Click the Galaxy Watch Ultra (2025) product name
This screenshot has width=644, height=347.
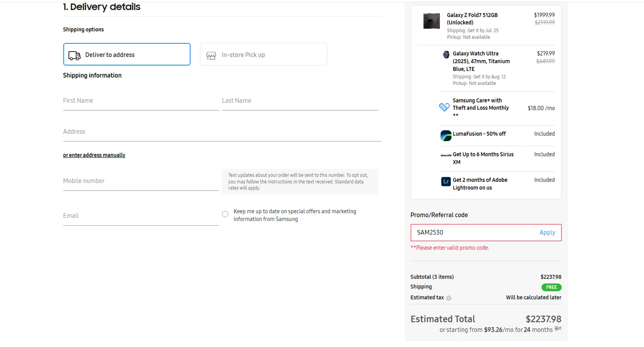point(481,61)
